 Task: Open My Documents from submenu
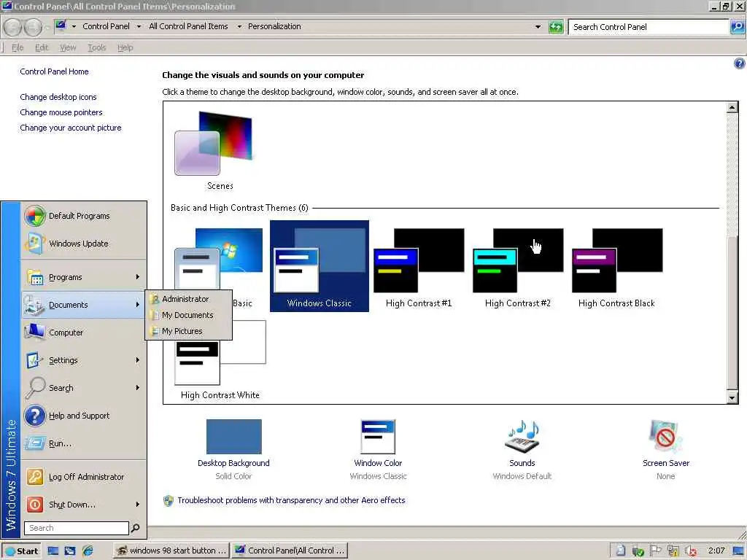tap(188, 315)
